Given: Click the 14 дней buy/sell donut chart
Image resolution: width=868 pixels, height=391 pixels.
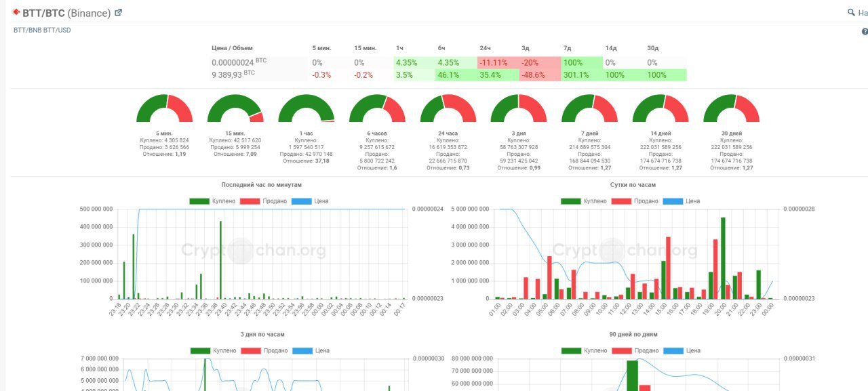Looking at the screenshot, I should (x=660, y=108).
